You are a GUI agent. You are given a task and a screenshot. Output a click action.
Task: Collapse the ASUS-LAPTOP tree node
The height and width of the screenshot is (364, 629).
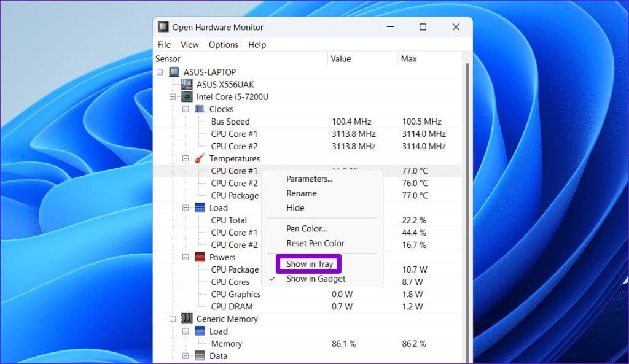160,72
